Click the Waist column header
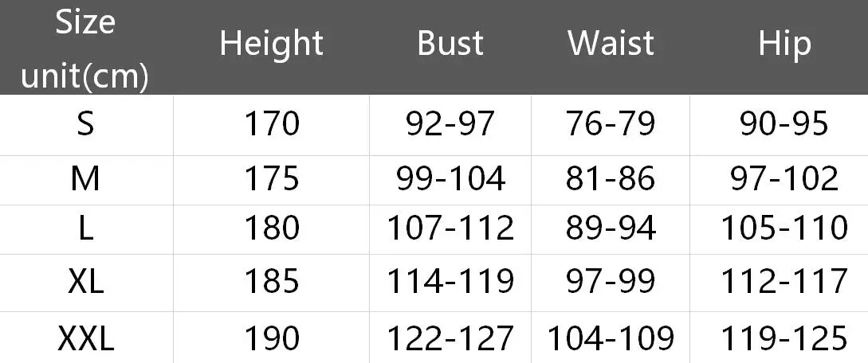This screenshot has width=868, height=363. point(611,44)
